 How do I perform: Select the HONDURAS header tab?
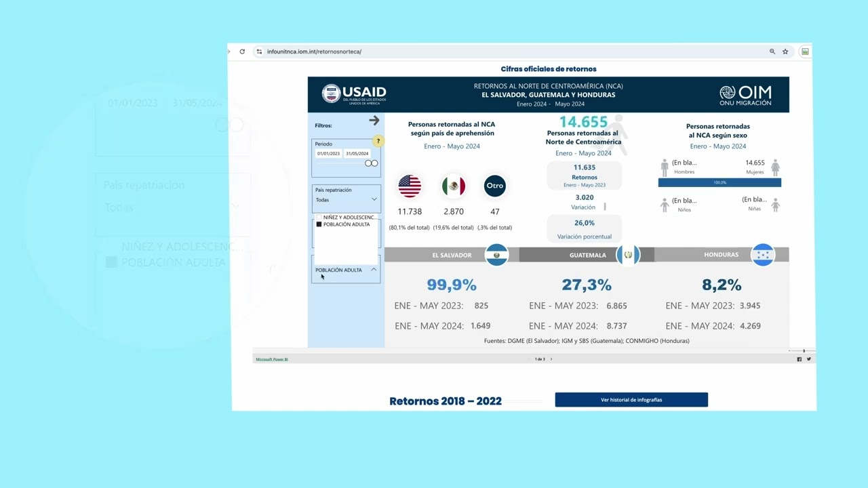coord(722,255)
